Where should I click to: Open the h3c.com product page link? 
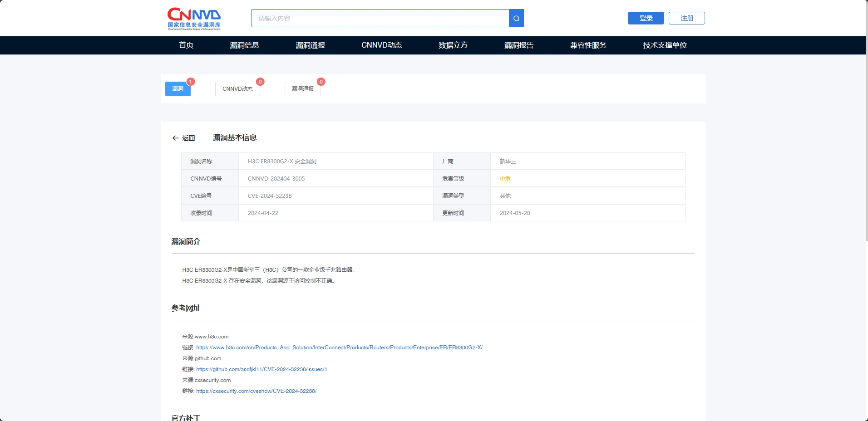[x=339, y=348]
